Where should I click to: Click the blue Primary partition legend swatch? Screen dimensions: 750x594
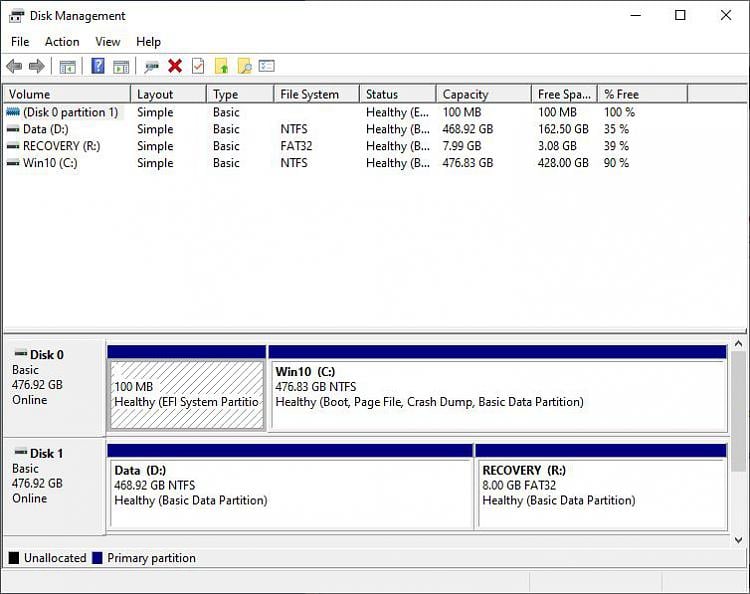coord(97,558)
